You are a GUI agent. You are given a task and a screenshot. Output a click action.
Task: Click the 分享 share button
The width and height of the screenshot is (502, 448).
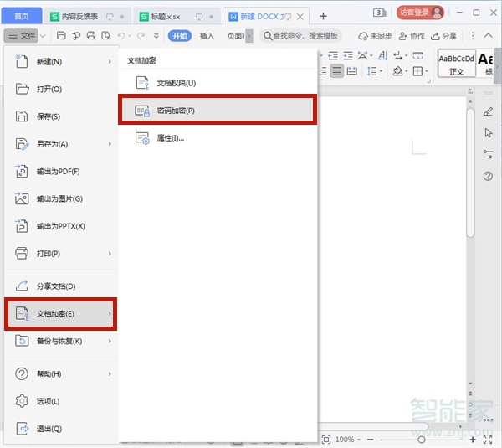click(443, 36)
